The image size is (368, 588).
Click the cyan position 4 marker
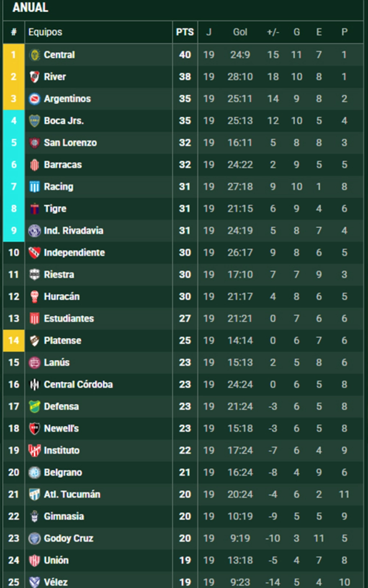coord(13,121)
